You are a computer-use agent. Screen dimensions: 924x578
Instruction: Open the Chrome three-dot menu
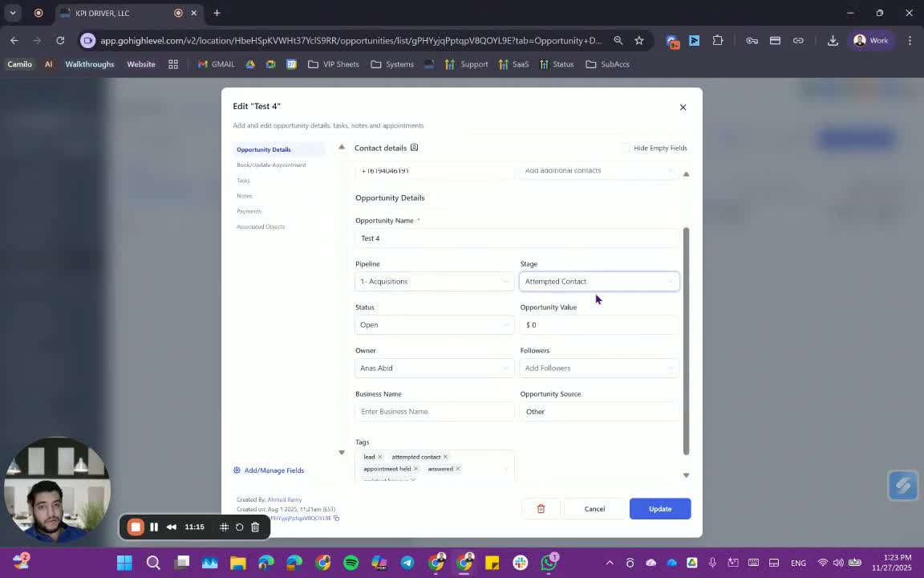(910, 41)
